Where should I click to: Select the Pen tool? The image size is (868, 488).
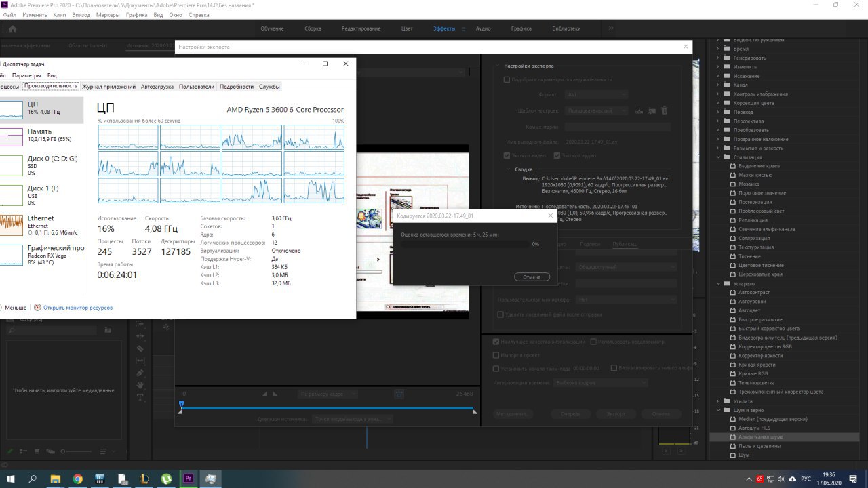[140, 373]
